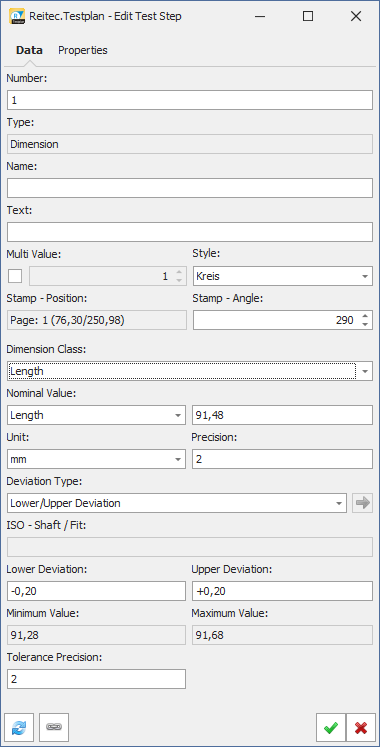
Task: Expand the Dimension Class dropdown
Action: click(x=190, y=371)
